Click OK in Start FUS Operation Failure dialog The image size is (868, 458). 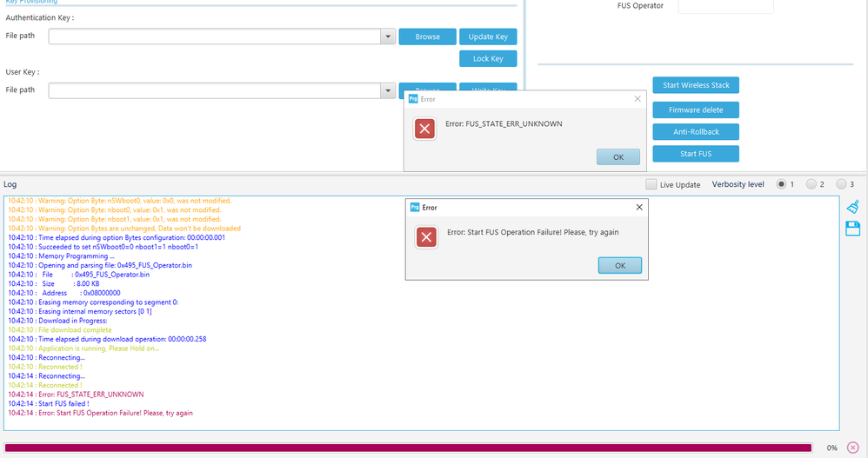620,266
